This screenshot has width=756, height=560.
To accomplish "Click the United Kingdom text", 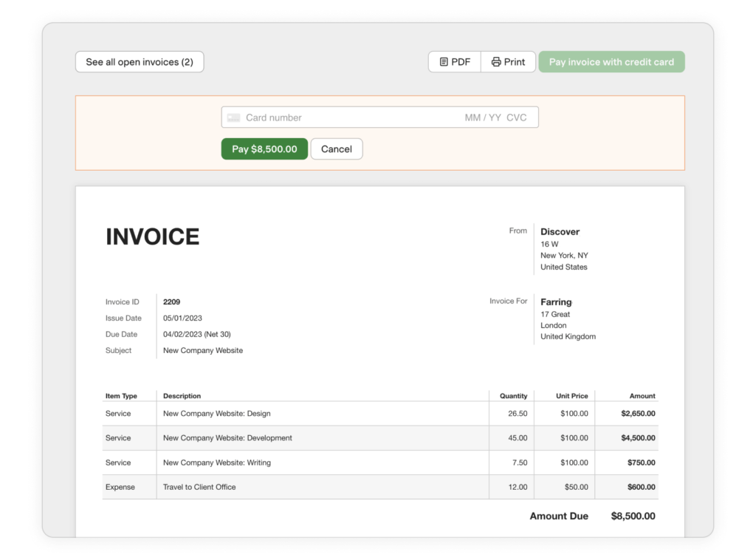I will (x=568, y=336).
